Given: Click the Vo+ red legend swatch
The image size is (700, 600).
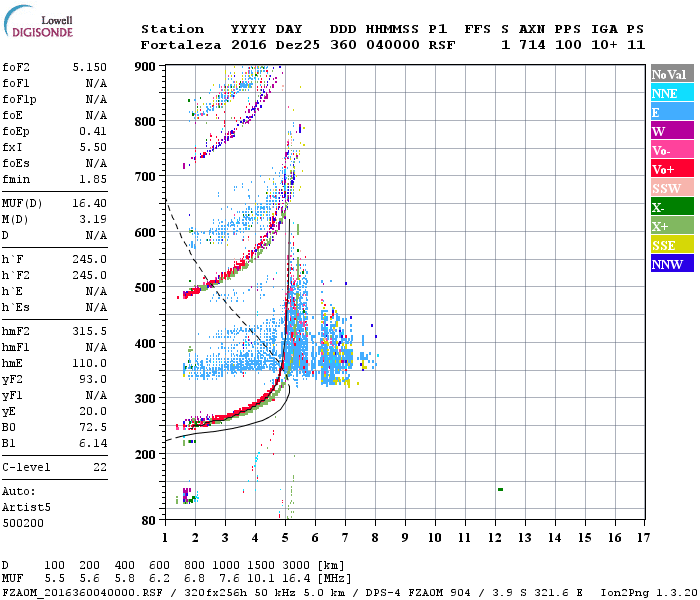Looking at the screenshot, I should pyautogui.click(x=672, y=169).
